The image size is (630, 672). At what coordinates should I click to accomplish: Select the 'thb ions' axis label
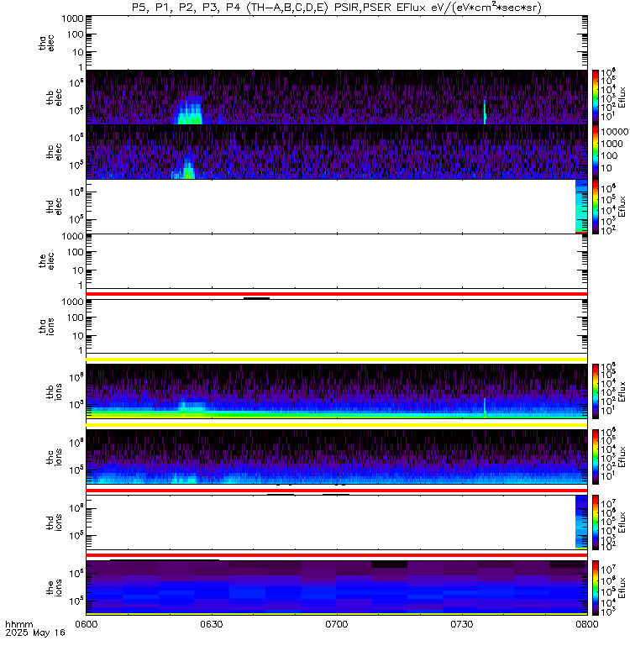pos(54,391)
